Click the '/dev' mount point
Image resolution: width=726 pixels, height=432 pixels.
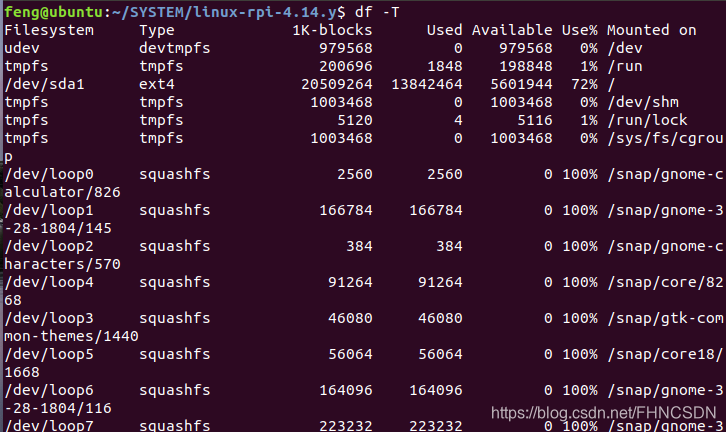click(625, 49)
